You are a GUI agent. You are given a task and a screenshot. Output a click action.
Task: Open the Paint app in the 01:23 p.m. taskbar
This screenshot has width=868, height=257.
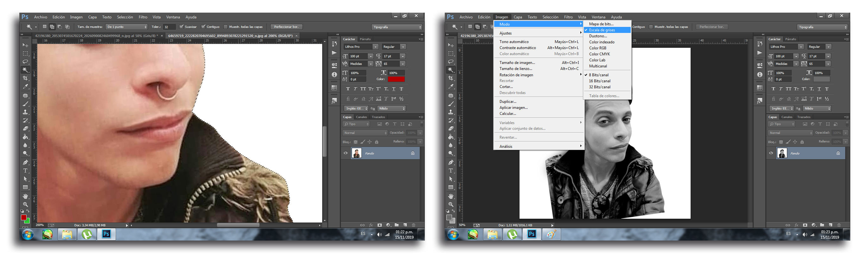click(551, 235)
